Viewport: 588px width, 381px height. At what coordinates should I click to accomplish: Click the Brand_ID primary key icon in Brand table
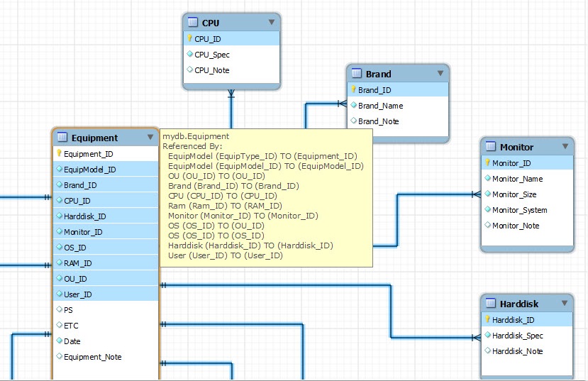[x=353, y=89]
